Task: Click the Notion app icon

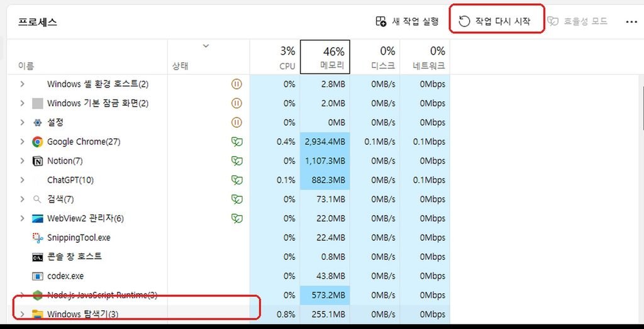Action: (x=37, y=161)
